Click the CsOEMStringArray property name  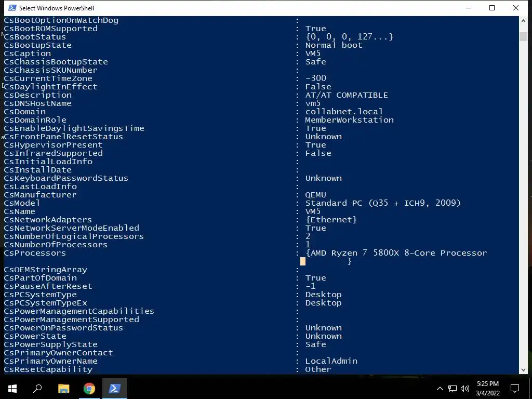pos(46,270)
